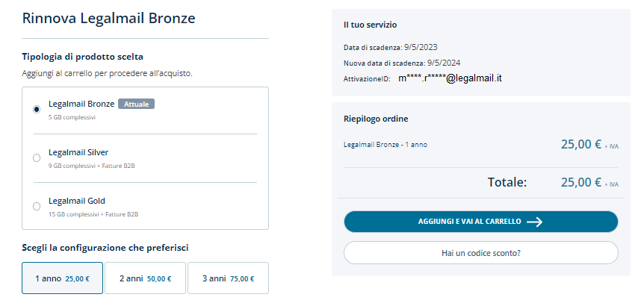644x306 pixels.
Task: Select the Legalmail Bronze radio button
Action: (37, 109)
